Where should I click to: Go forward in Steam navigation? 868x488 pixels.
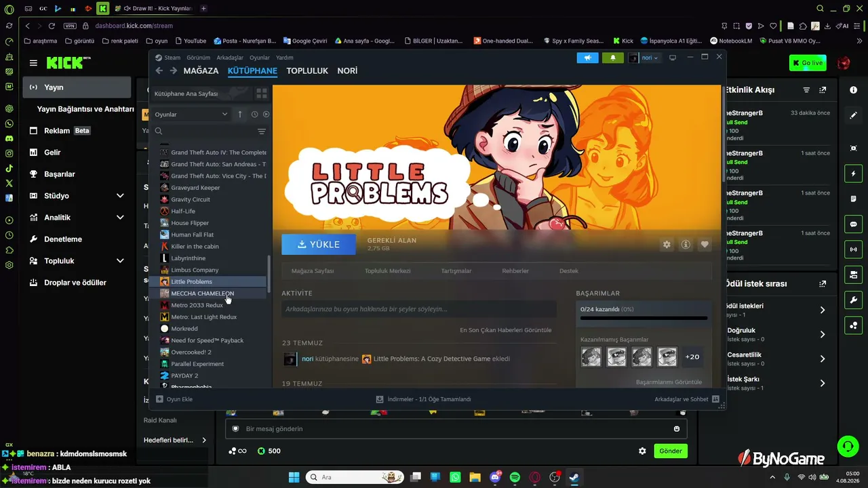coord(174,70)
